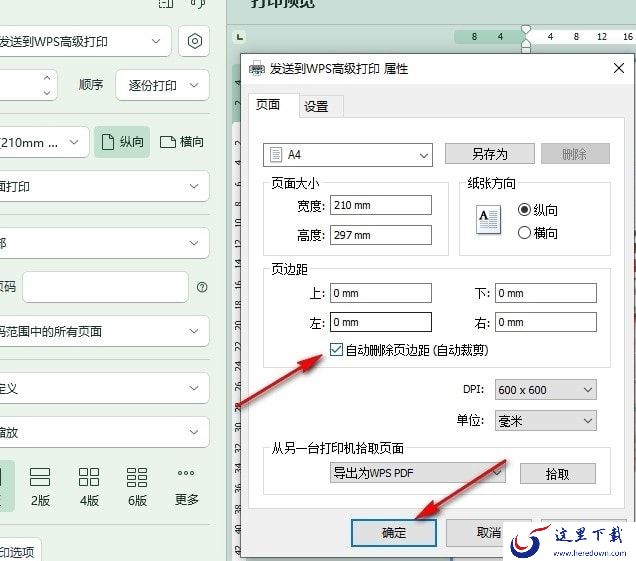Open the 导出为WPS PDF printer dropdown
Screen dimensions: 636x561
[418, 473]
